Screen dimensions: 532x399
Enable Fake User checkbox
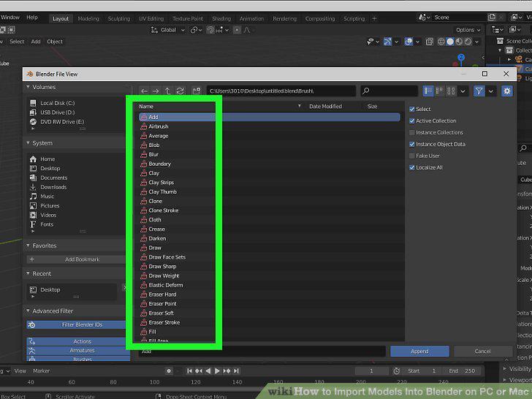412,156
